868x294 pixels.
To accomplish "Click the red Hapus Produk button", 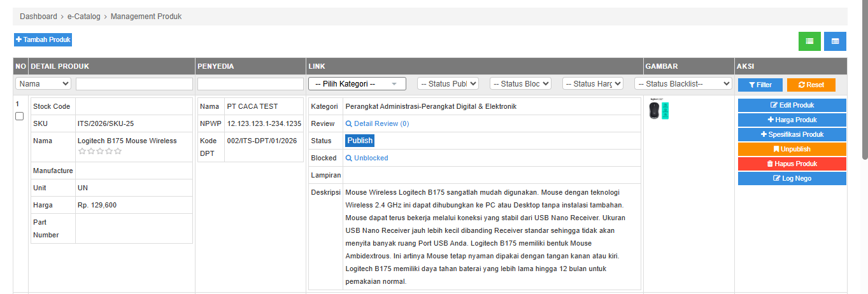I will coord(792,164).
